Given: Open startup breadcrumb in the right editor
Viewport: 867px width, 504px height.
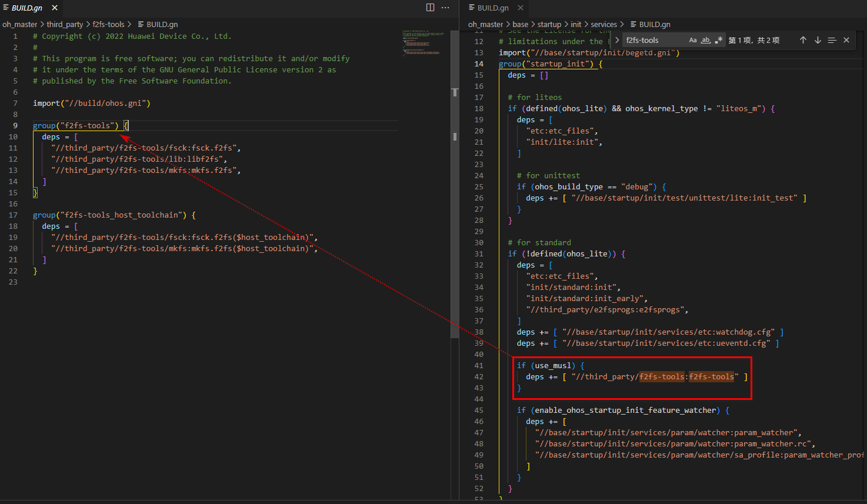Looking at the screenshot, I should click(549, 24).
